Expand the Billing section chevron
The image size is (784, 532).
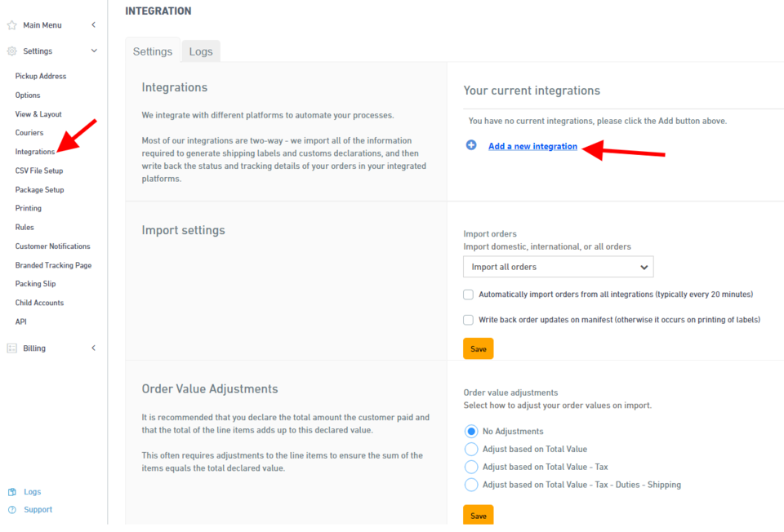[x=94, y=348]
